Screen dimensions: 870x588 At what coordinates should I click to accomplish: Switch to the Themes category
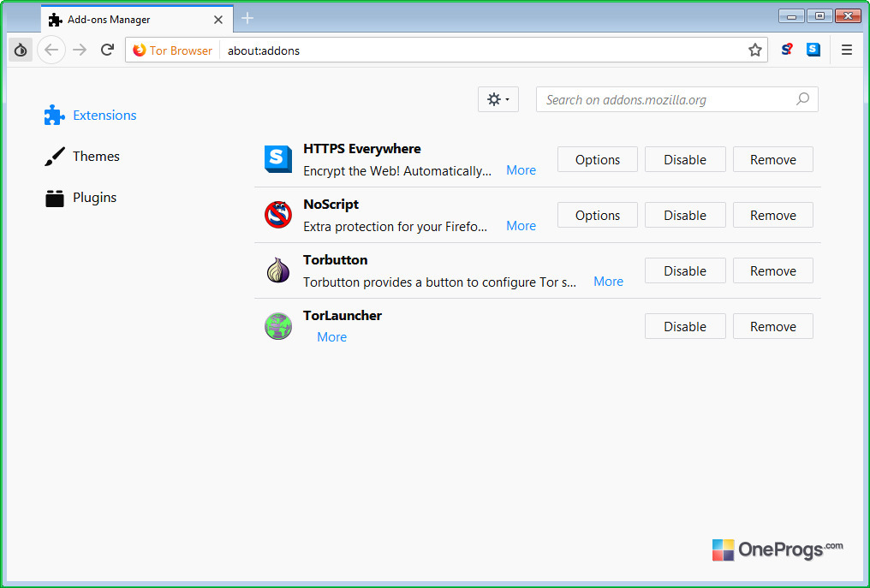[x=82, y=157]
